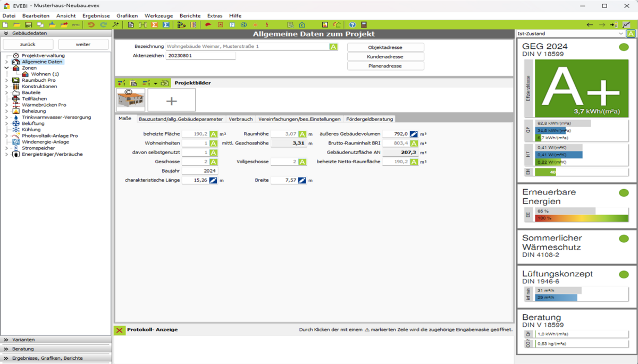
Task: Click the orange sigma toolbar icon
Action: tap(154, 25)
